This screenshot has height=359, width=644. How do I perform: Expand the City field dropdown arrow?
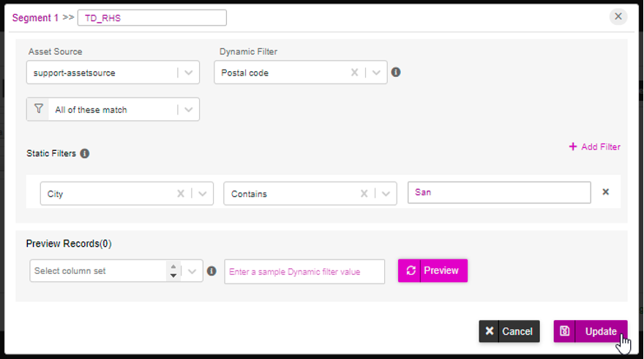point(203,193)
